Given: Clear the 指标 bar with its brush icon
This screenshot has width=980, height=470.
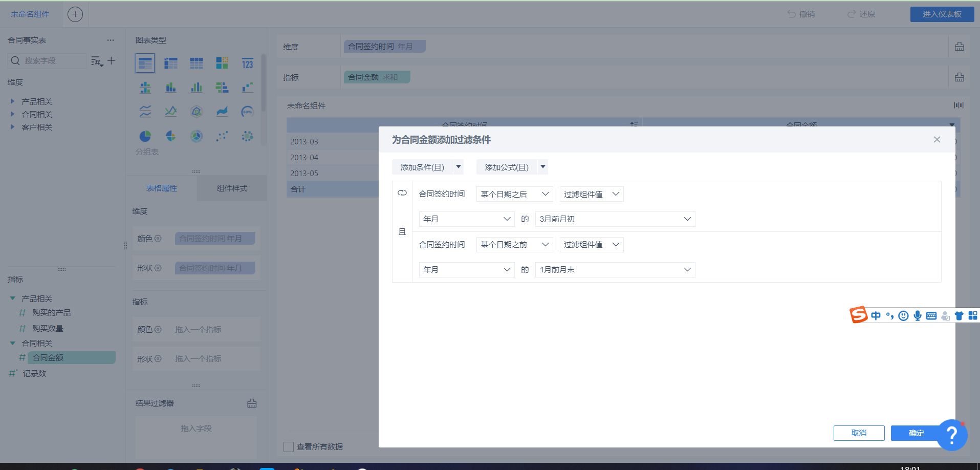Looking at the screenshot, I should click(960, 77).
